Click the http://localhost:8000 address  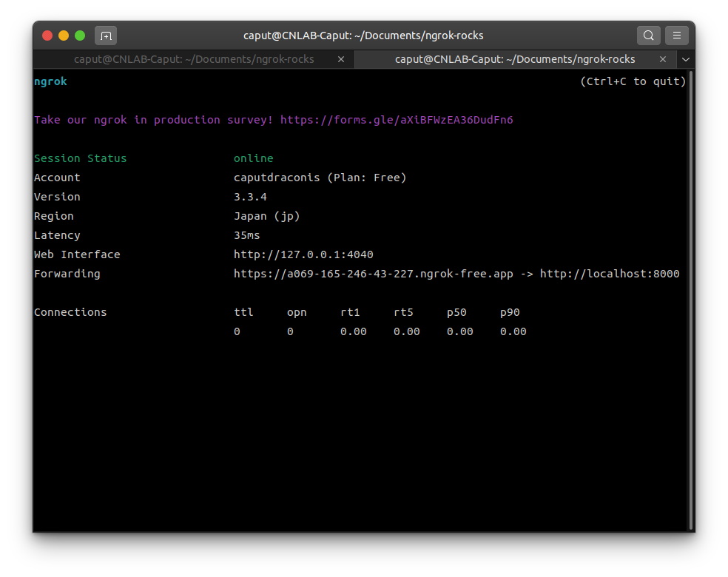click(x=610, y=274)
